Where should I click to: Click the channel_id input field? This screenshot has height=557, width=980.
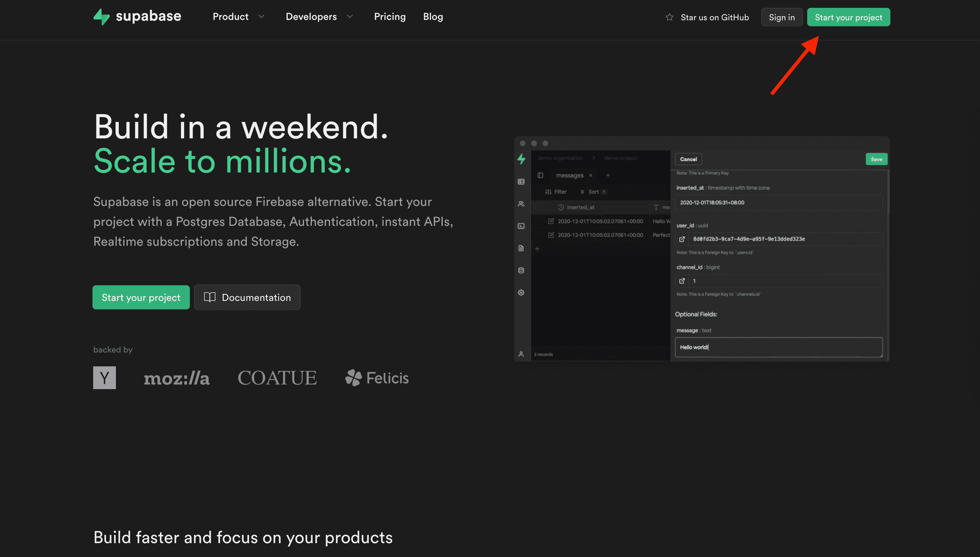click(785, 281)
